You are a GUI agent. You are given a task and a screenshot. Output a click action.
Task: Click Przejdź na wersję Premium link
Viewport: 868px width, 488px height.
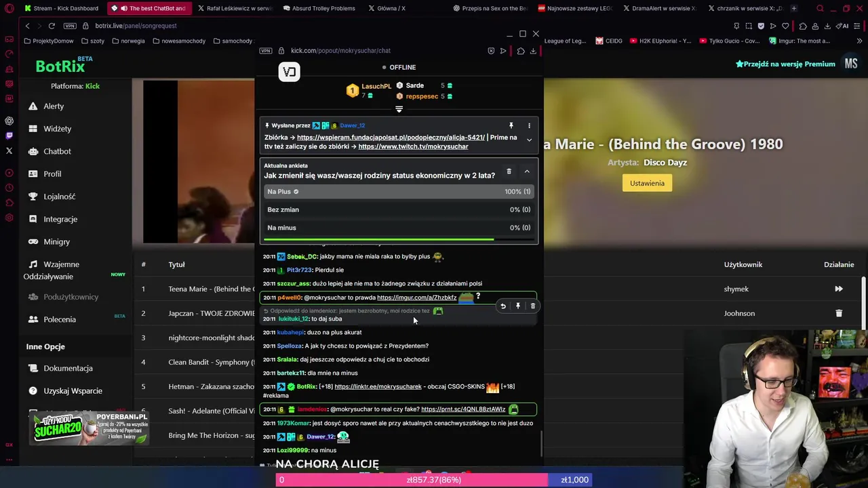(x=785, y=64)
